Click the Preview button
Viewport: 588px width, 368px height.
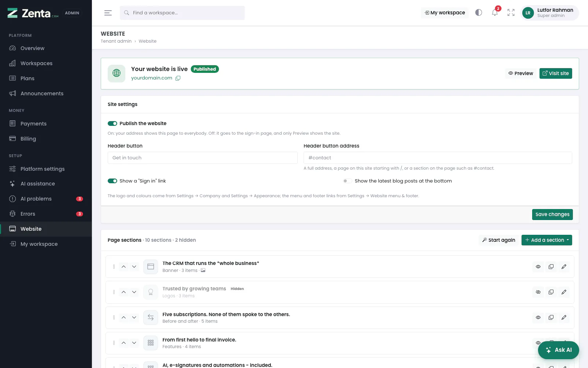[521, 74]
